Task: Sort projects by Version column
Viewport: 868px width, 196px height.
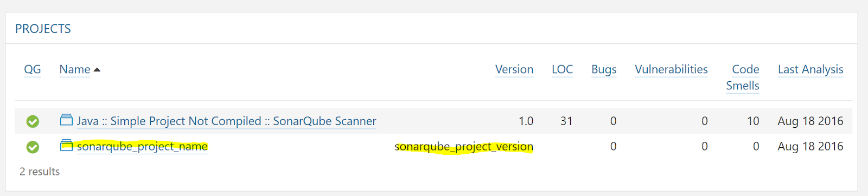Action: point(514,69)
